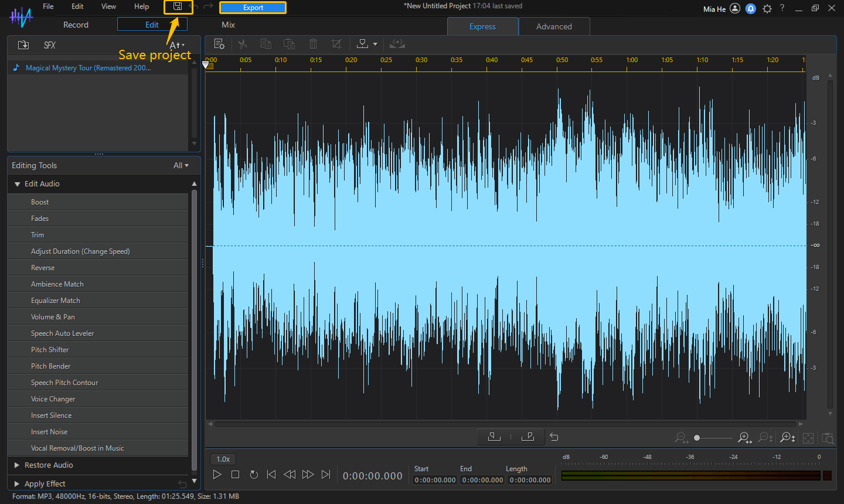Open the Help menu
Image resolution: width=844 pixels, height=504 pixels.
(x=141, y=6)
